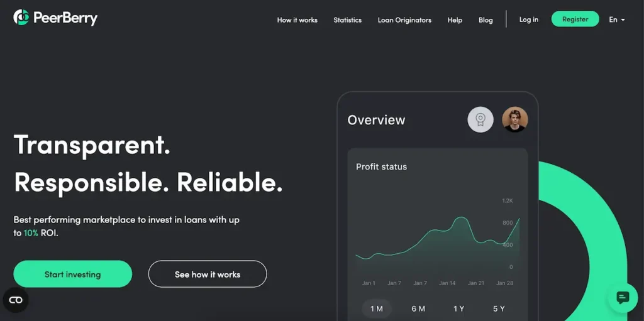Click the 10% ROI text
Viewport: 644px width, 321px height.
(x=41, y=233)
